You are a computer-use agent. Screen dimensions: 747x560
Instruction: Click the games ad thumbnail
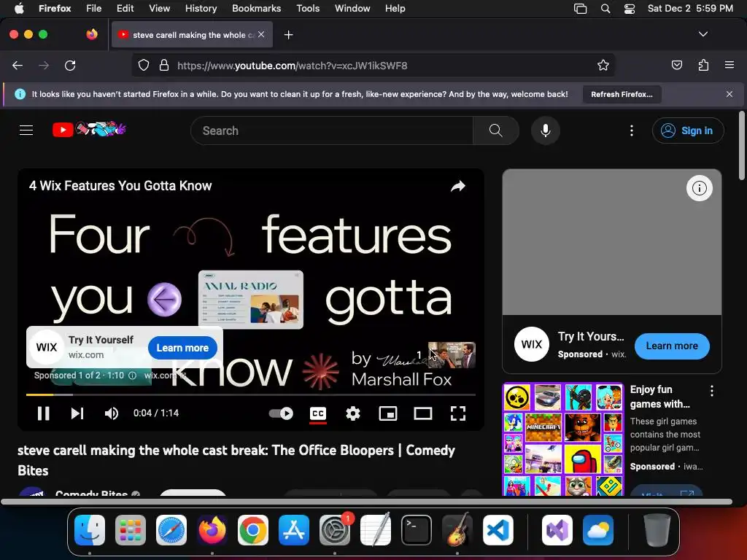[563, 439]
